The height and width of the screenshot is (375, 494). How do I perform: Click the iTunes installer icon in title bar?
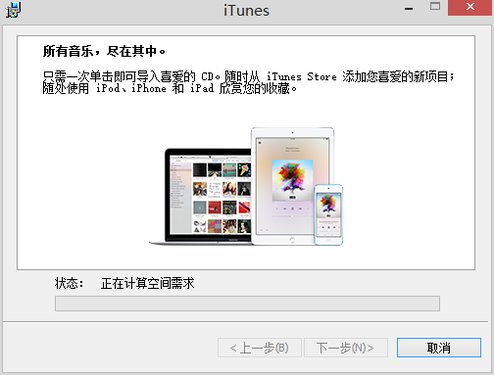(x=13, y=10)
